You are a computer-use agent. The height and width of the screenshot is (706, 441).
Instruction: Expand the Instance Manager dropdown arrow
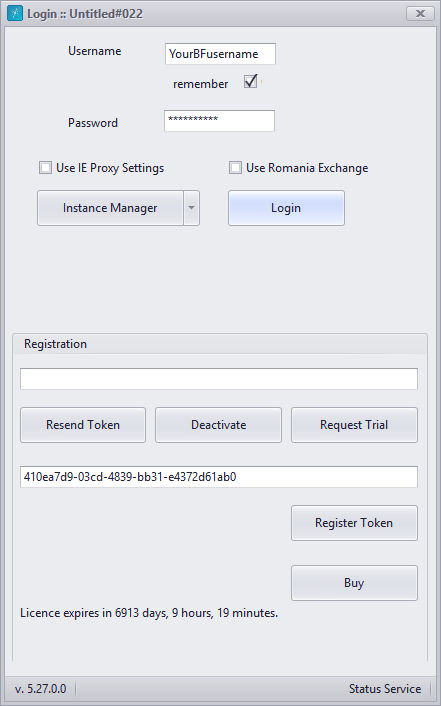coord(191,208)
